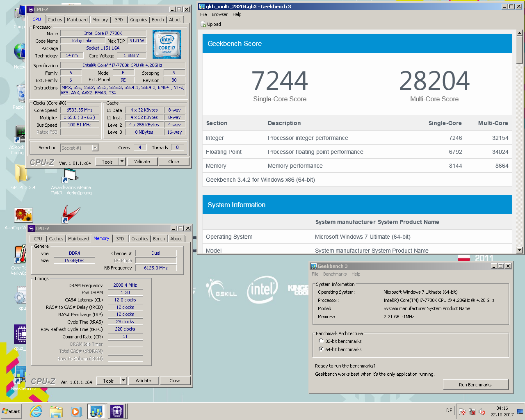Click the Windows Start button
Screen dimensions: 525x420
tap(11, 411)
